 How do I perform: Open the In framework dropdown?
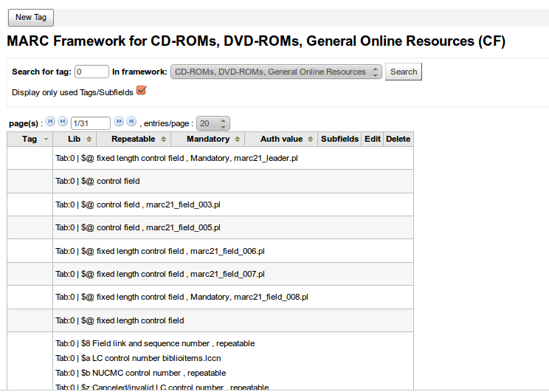pyautogui.click(x=276, y=72)
